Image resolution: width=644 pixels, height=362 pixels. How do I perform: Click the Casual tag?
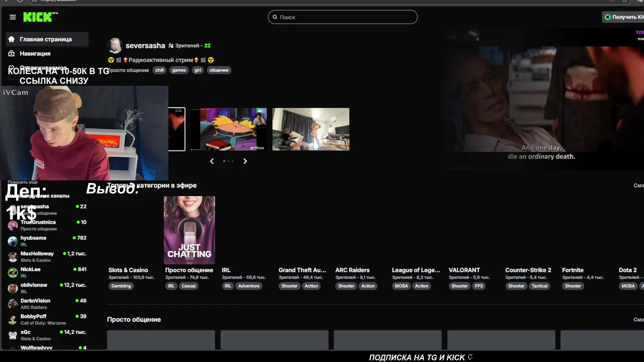coord(189,286)
